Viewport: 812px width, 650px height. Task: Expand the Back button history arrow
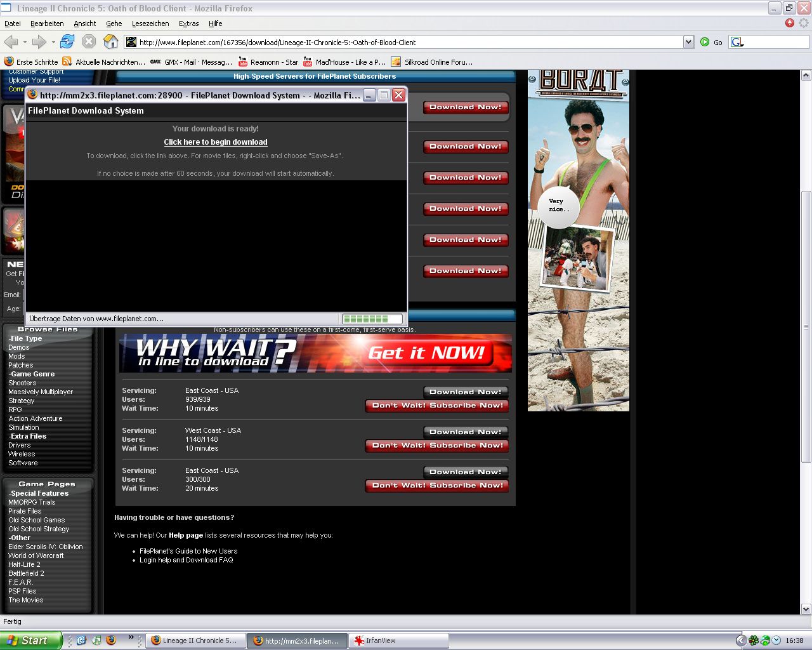point(25,42)
